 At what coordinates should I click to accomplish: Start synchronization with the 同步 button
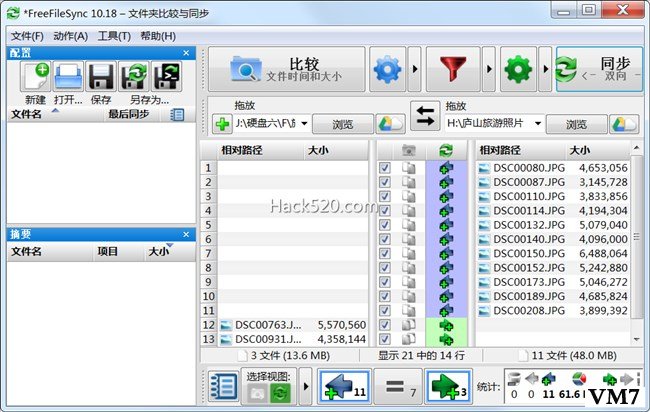599,69
